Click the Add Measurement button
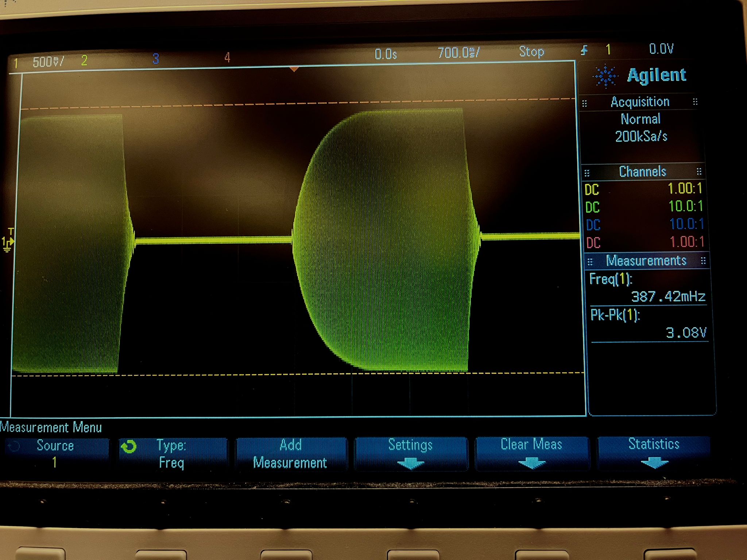This screenshot has height=560, width=747. 291,454
